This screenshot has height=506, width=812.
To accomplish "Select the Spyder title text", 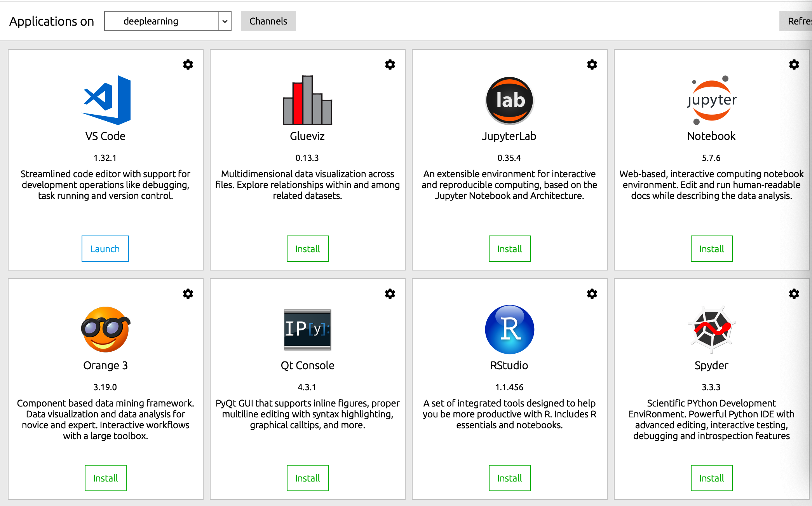I will coord(711,366).
